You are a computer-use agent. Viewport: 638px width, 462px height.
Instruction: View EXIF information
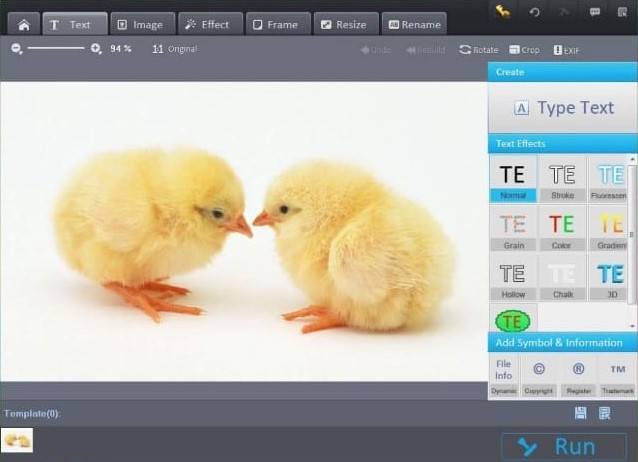click(566, 50)
